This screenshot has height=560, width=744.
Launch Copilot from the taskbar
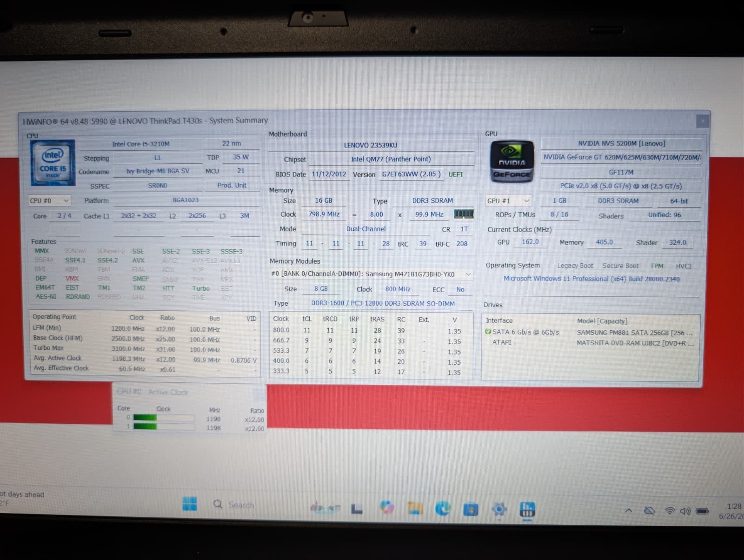(x=386, y=507)
